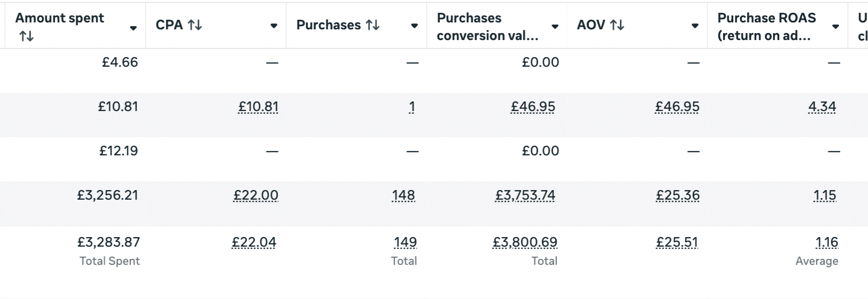Open Amount spent column dropdown arrow
Screen dimensions: 868x299
(x=133, y=28)
